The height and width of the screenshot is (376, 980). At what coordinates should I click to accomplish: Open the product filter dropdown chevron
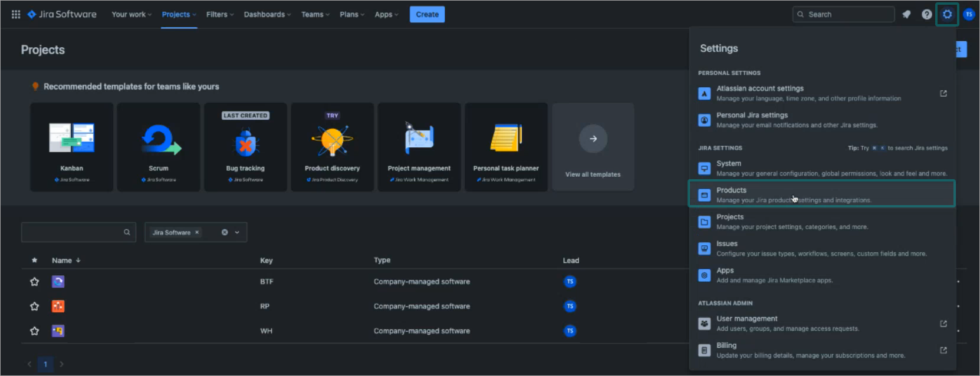(x=237, y=232)
